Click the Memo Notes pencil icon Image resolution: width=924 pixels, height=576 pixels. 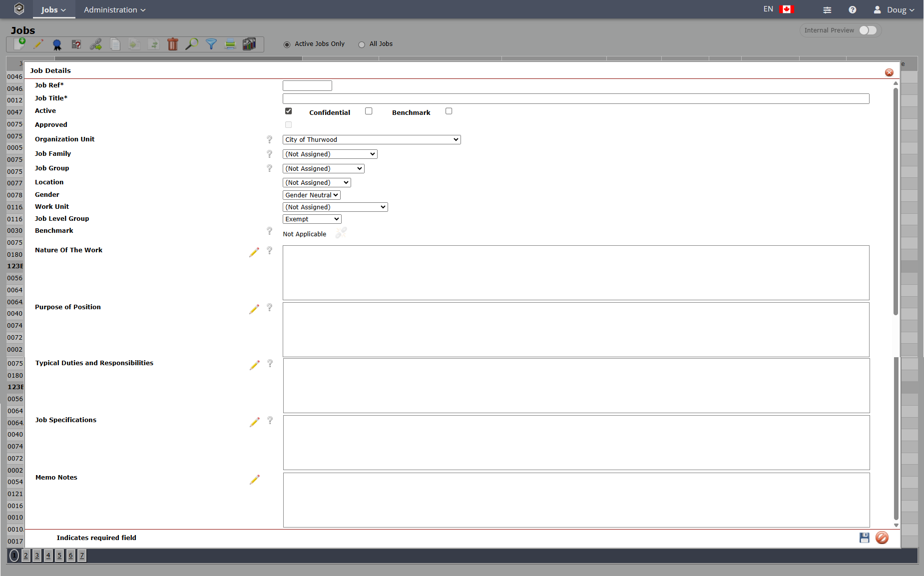pyautogui.click(x=255, y=480)
